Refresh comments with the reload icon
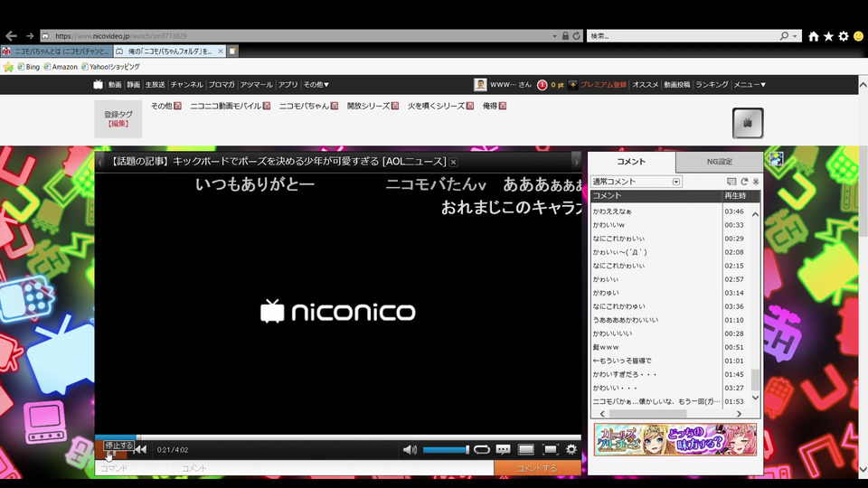 [x=744, y=182]
